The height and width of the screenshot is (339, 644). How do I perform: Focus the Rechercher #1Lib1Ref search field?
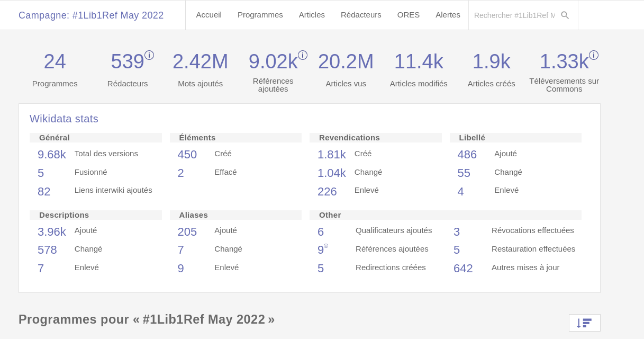[x=514, y=15]
